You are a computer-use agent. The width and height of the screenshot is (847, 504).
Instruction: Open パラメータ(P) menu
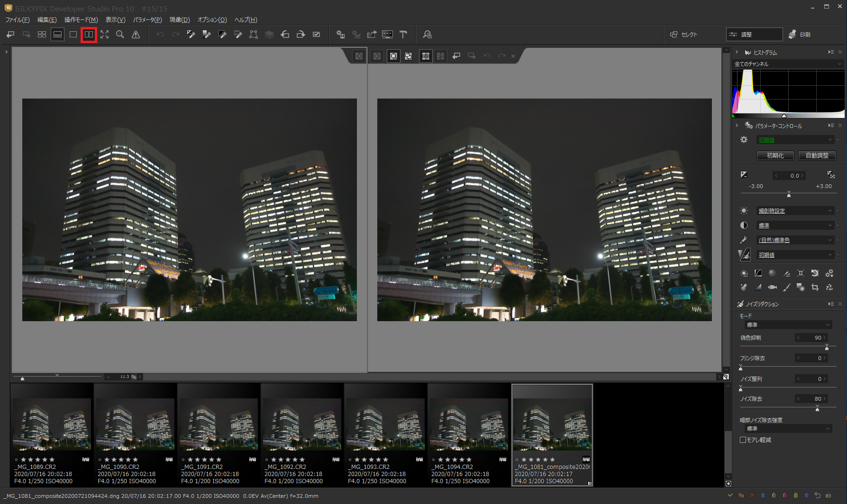tap(147, 20)
